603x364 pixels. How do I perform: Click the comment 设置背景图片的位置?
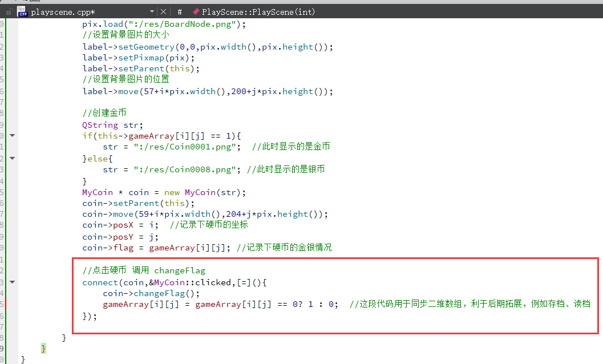click(x=126, y=79)
